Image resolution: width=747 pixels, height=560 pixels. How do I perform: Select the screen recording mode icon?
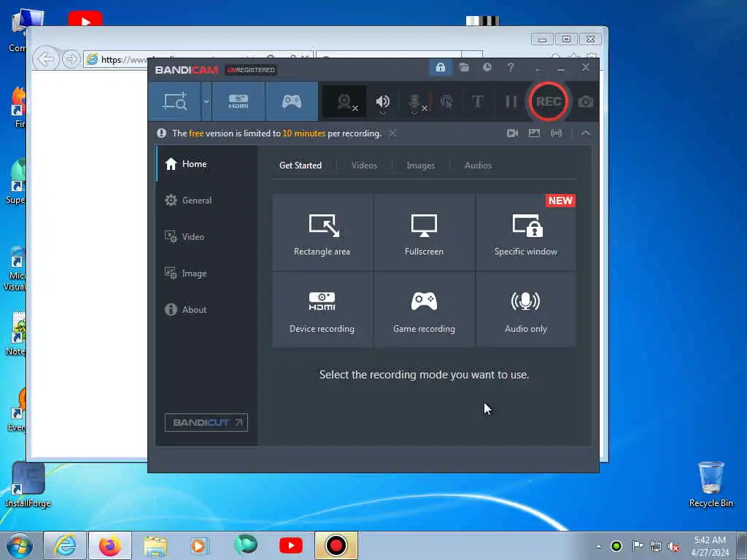tap(175, 101)
